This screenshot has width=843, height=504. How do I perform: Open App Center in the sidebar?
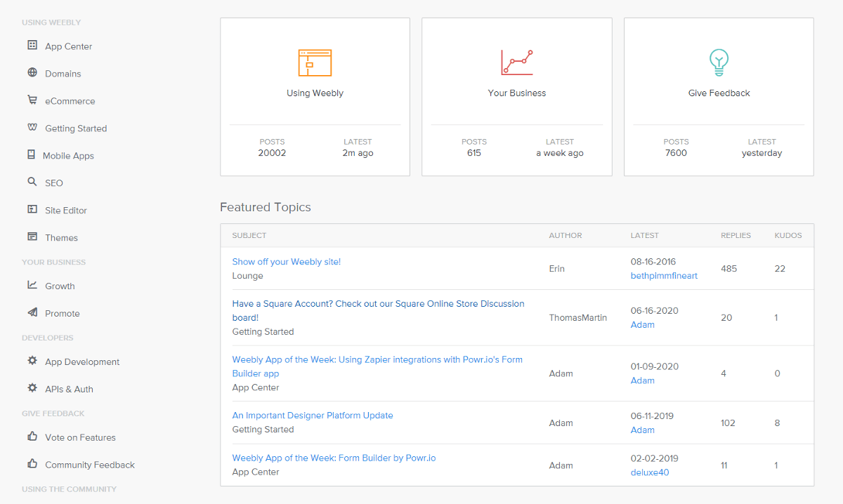point(69,46)
